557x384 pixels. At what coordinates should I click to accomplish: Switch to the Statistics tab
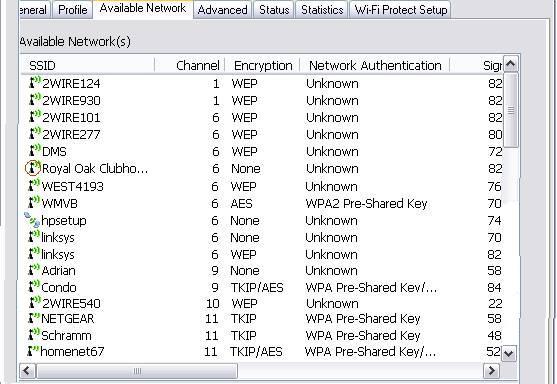322,10
